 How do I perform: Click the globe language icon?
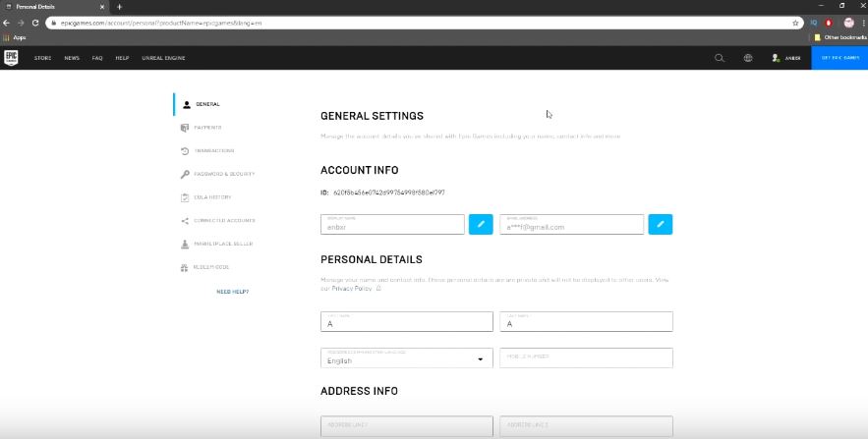748,58
